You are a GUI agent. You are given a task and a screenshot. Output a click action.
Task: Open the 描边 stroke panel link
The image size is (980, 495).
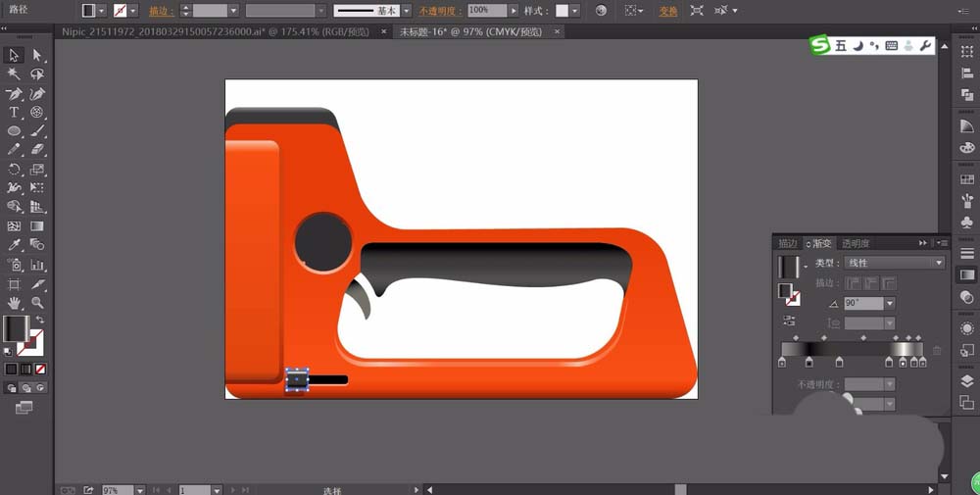tap(162, 11)
